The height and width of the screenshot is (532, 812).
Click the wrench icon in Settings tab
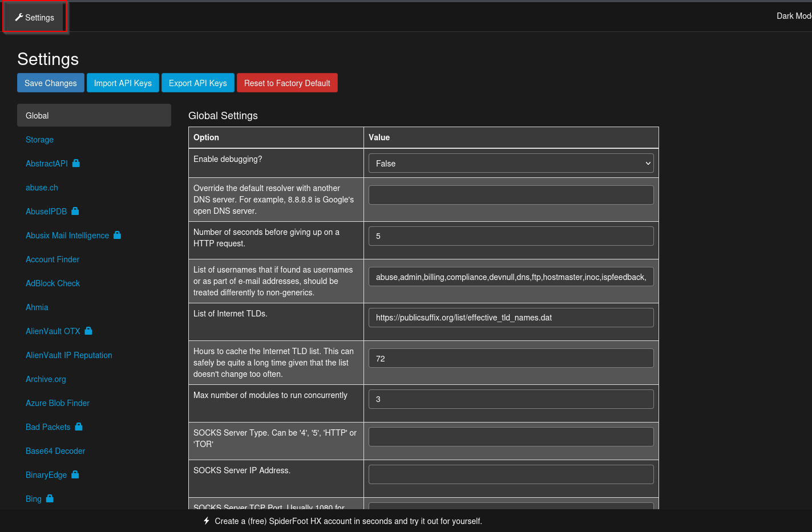pyautogui.click(x=19, y=17)
